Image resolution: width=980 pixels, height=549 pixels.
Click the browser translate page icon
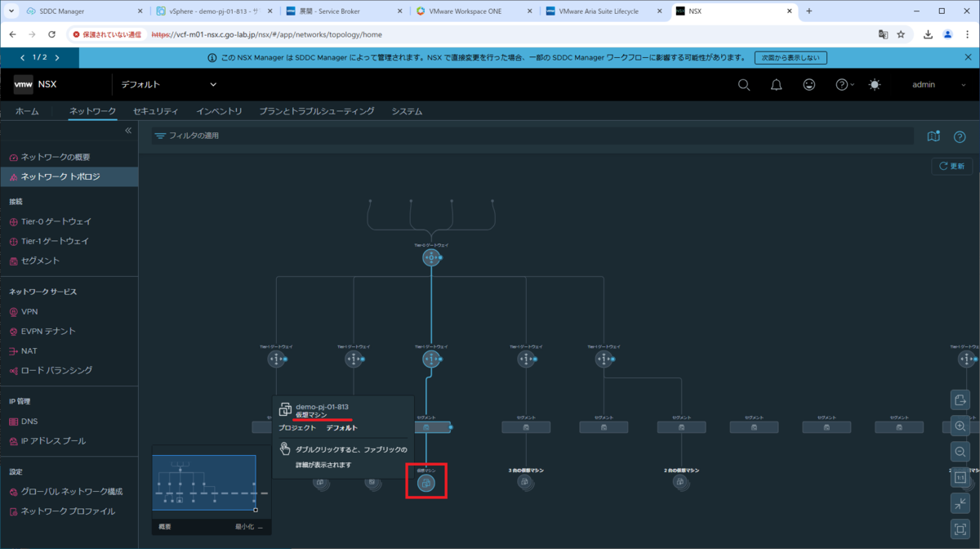coord(883,35)
